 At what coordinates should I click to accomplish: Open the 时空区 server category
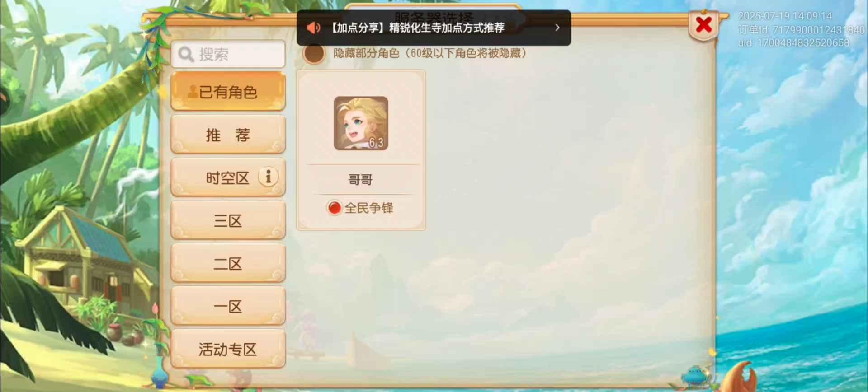pyautogui.click(x=228, y=177)
